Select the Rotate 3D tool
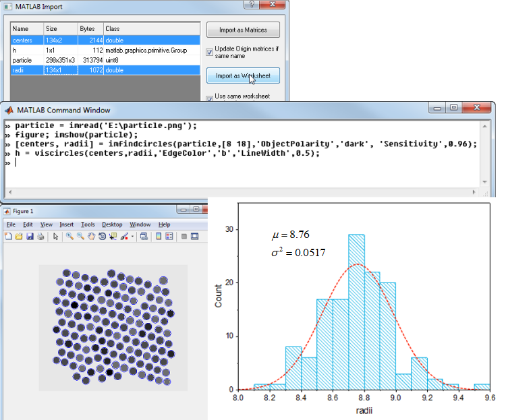This screenshot has height=420, width=508. [x=102, y=237]
